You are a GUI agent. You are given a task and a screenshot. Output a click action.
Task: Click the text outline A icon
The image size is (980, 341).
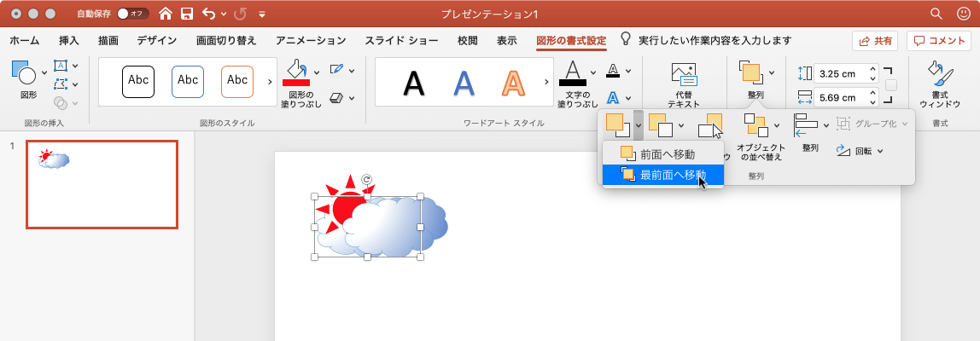click(x=613, y=70)
